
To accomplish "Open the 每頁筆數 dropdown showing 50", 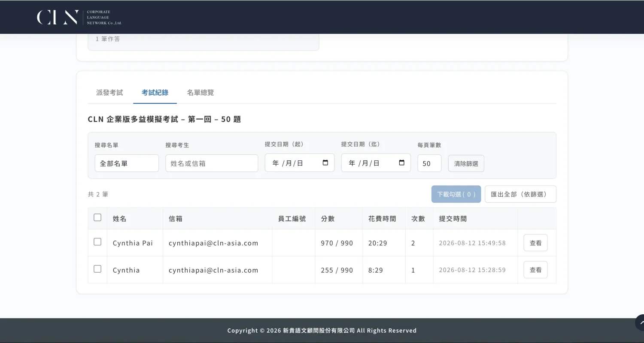I will [x=429, y=163].
